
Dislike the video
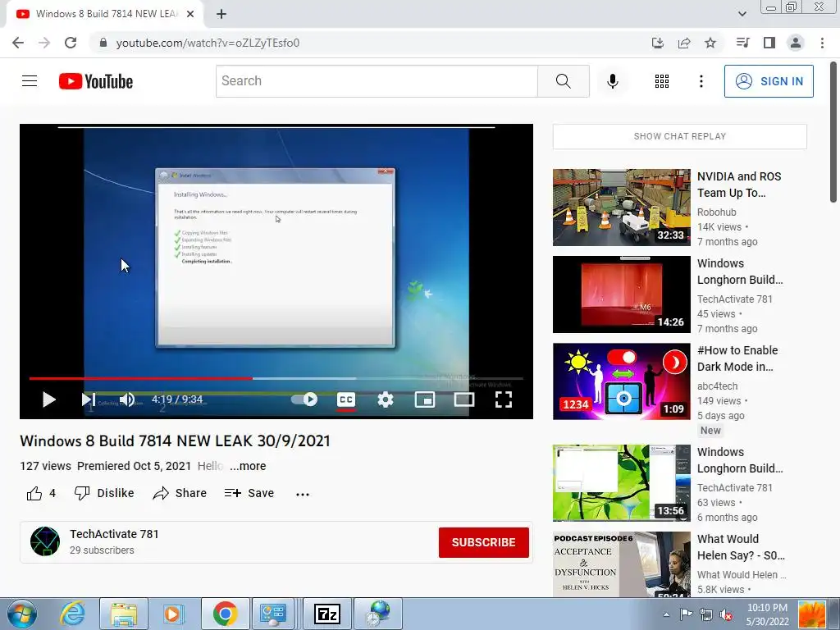pyautogui.click(x=104, y=493)
